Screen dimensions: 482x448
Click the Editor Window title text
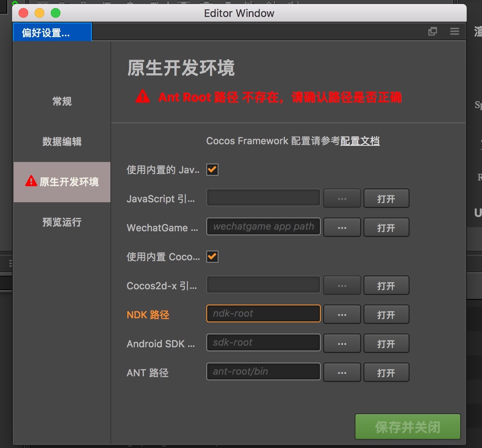click(239, 13)
